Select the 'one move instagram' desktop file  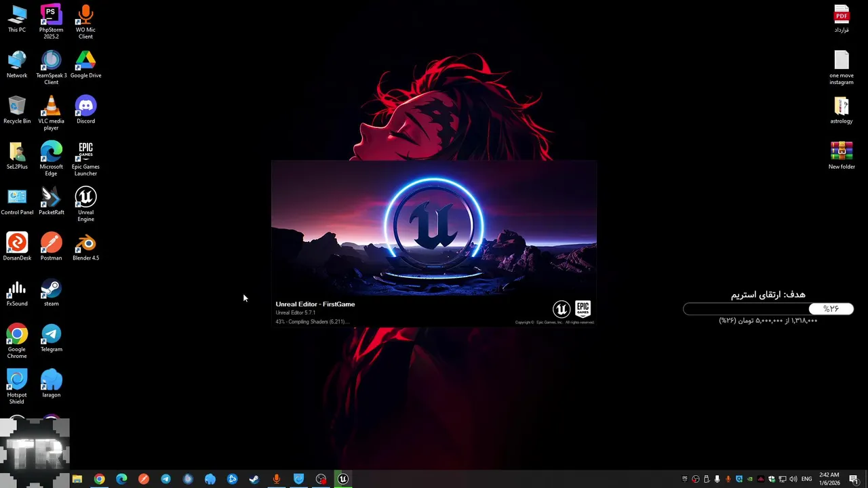coord(842,68)
